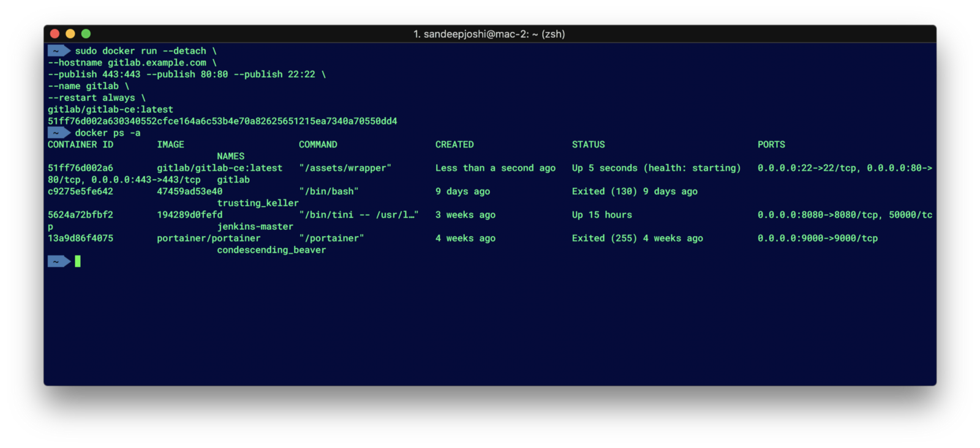This screenshot has height=448, width=980.
Task: Click the prompt arrow before docker ps -a
Action: [x=59, y=132]
